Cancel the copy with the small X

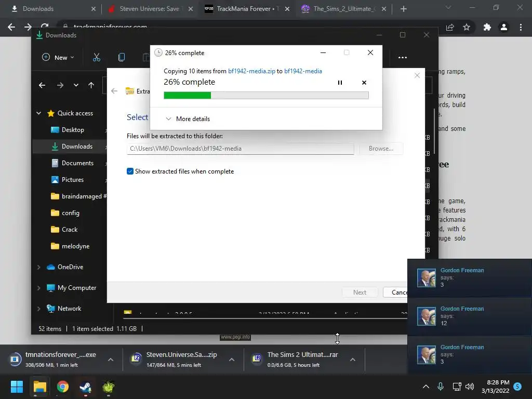click(x=364, y=83)
